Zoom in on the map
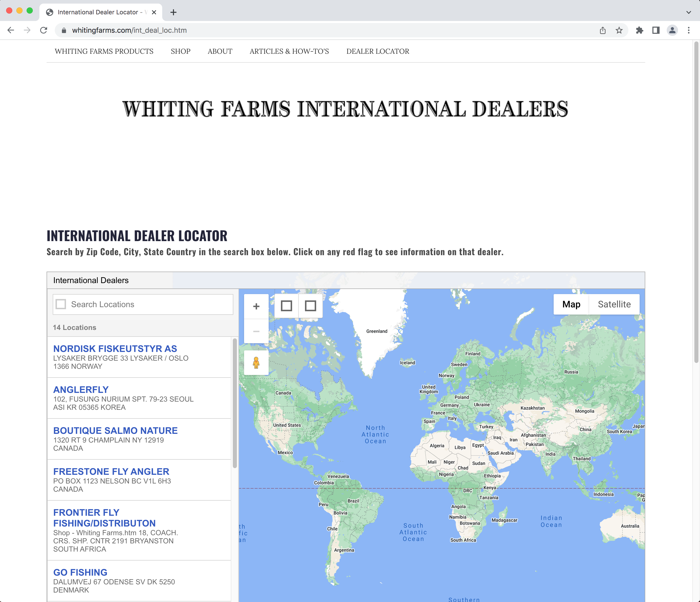Screen dimensions: 700x602 (x=256, y=306)
